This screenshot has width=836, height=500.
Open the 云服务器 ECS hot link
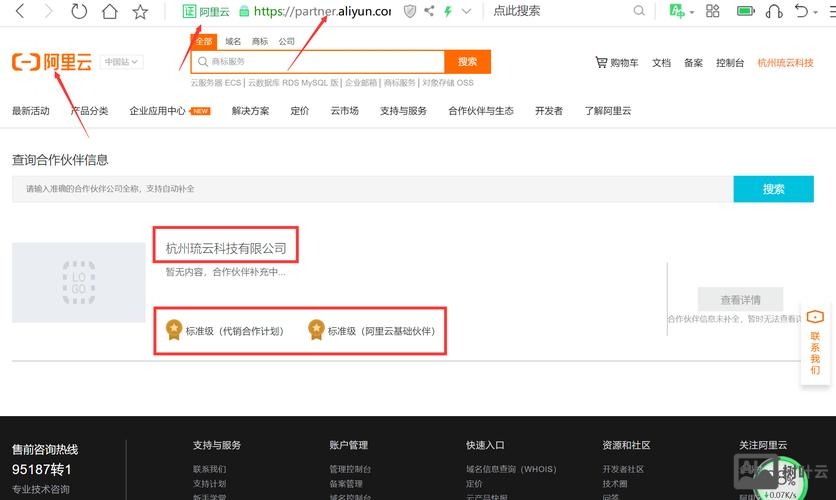216,83
